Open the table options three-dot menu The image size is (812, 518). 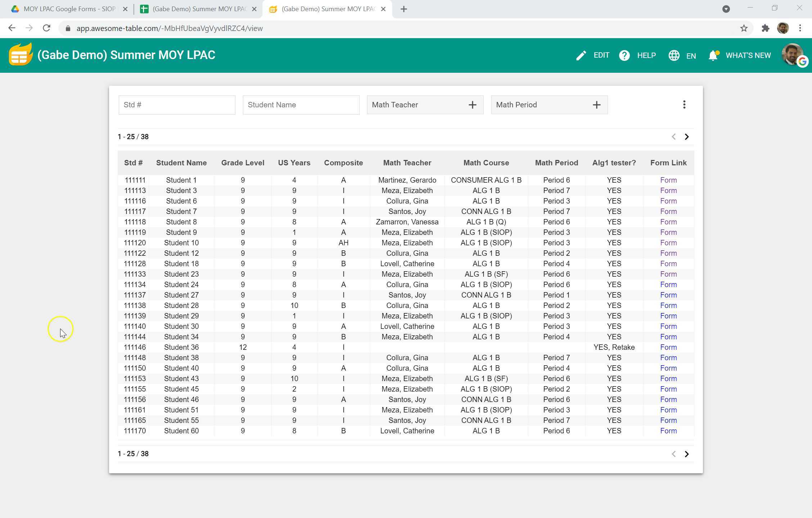(x=684, y=104)
